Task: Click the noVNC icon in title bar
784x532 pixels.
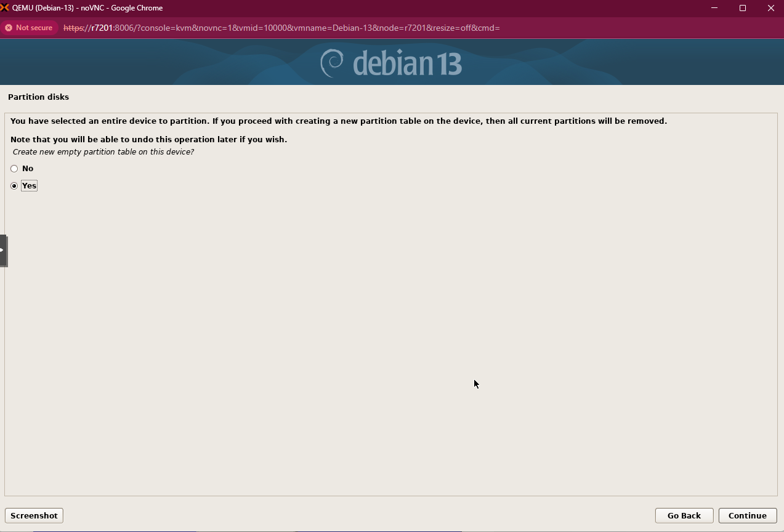Action: 5,8
